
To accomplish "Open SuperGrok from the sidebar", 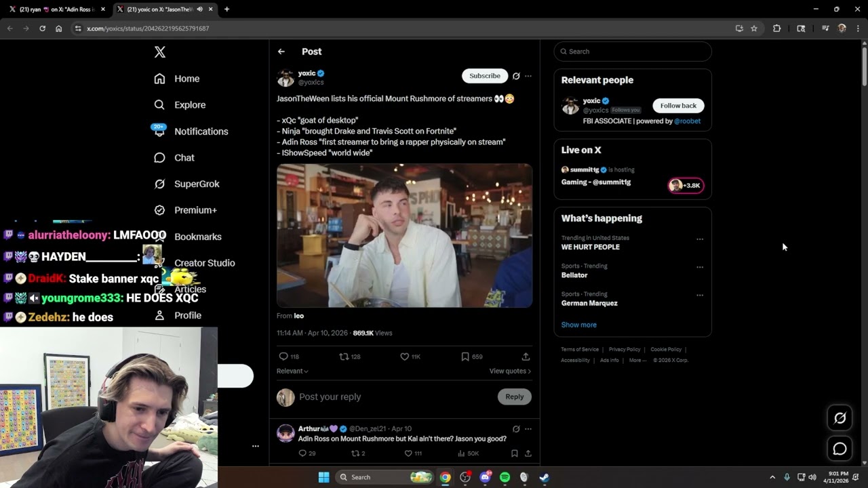I will tap(186, 184).
